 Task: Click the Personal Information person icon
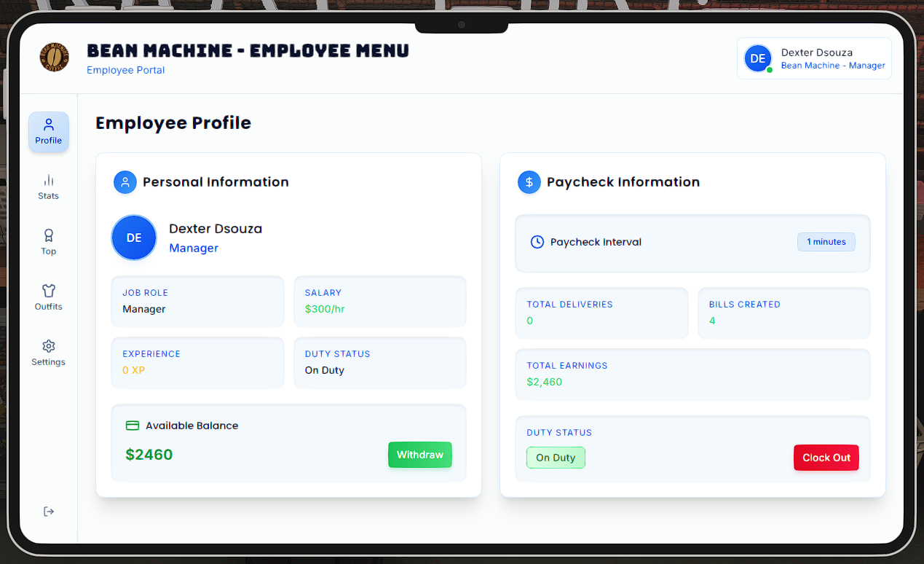[125, 182]
